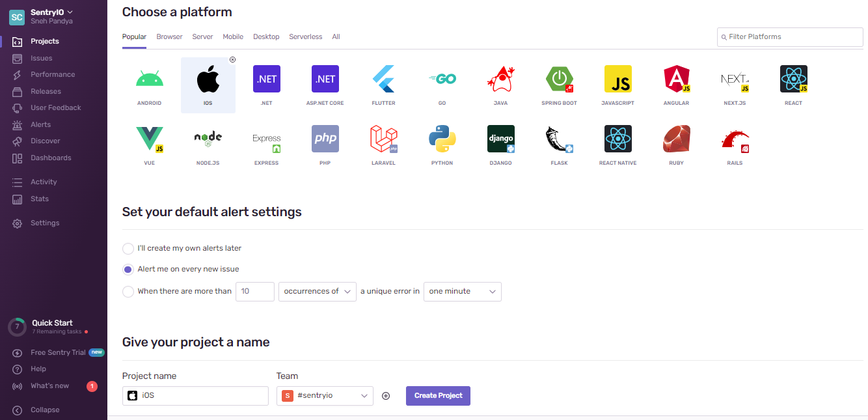Select the Java platform icon
This screenshot has height=420, width=868.
501,79
